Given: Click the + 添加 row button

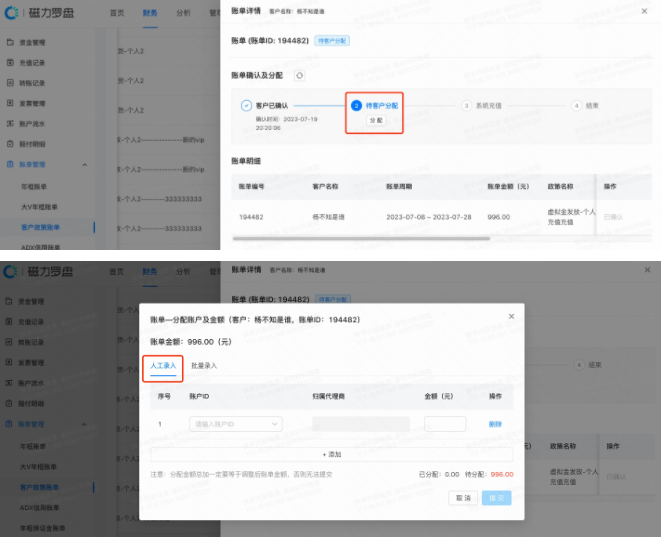Looking at the screenshot, I should point(330,454).
